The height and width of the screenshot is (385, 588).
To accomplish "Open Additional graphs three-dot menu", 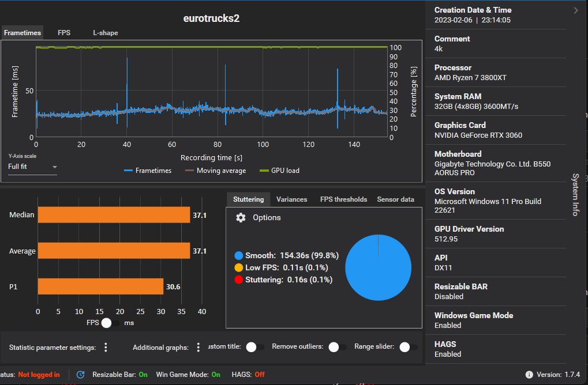I will tap(199, 348).
